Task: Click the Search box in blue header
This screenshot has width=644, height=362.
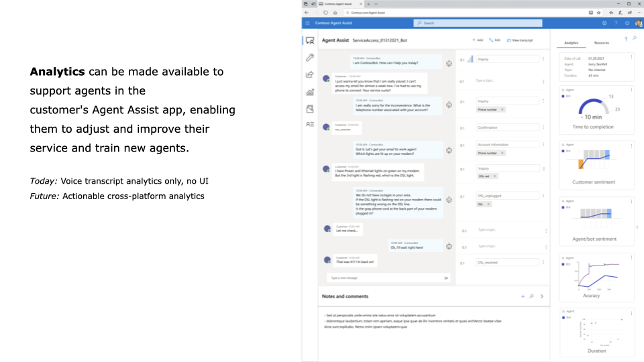Action: pyautogui.click(x=478, y=23)
